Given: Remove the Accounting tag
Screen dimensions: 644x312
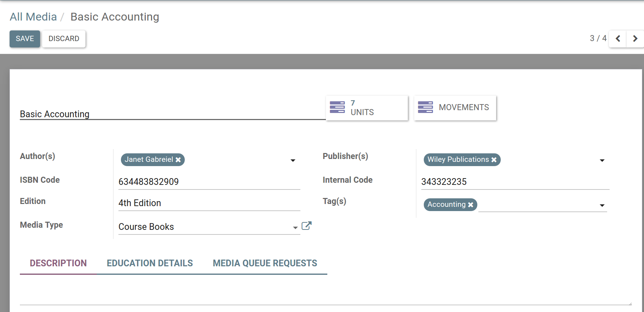Looking at the screenshot, I should tap(471, 205).
